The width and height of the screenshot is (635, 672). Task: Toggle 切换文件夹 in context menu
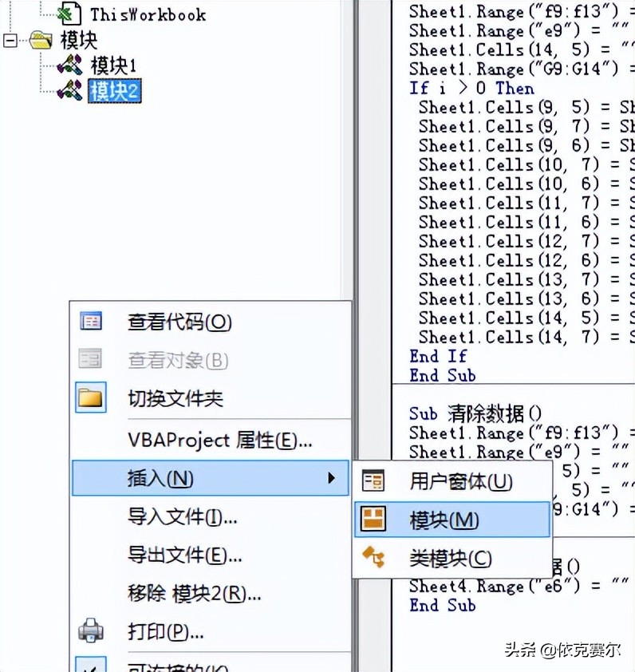(x=210, y=398)
